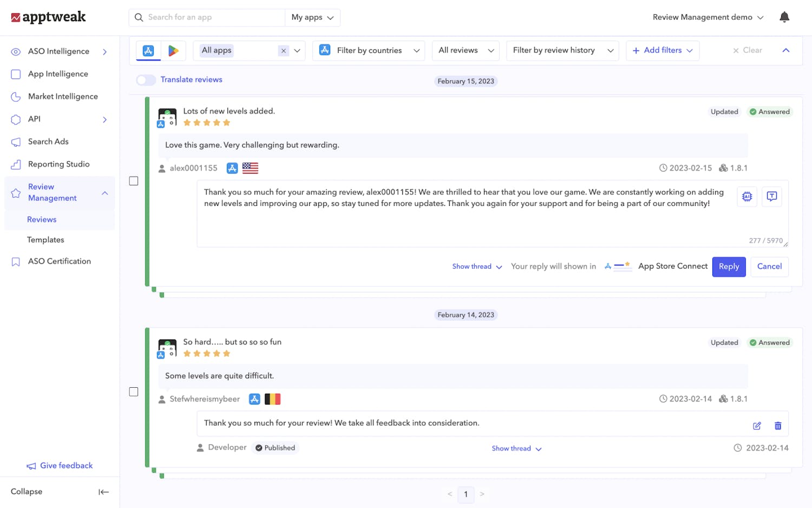Edit the published developer reply
812x508 pixels.
[x=757, y=426]
